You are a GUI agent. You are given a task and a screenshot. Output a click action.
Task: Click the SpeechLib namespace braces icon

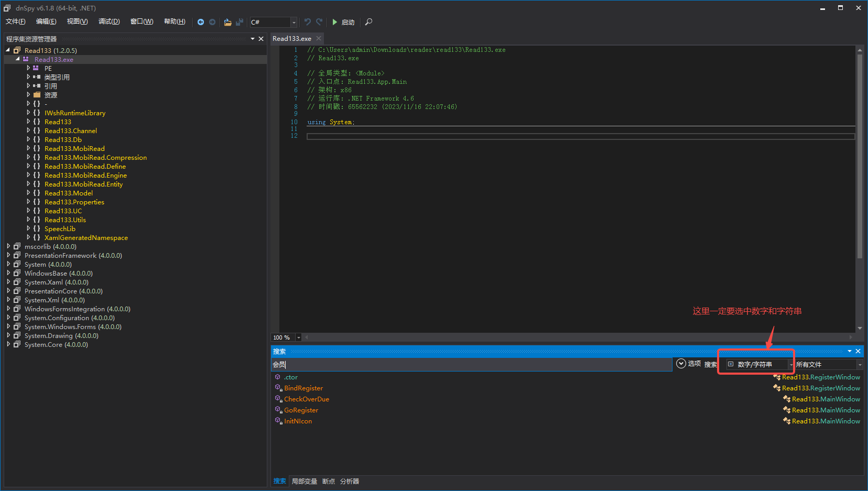(x=37, y=228)
